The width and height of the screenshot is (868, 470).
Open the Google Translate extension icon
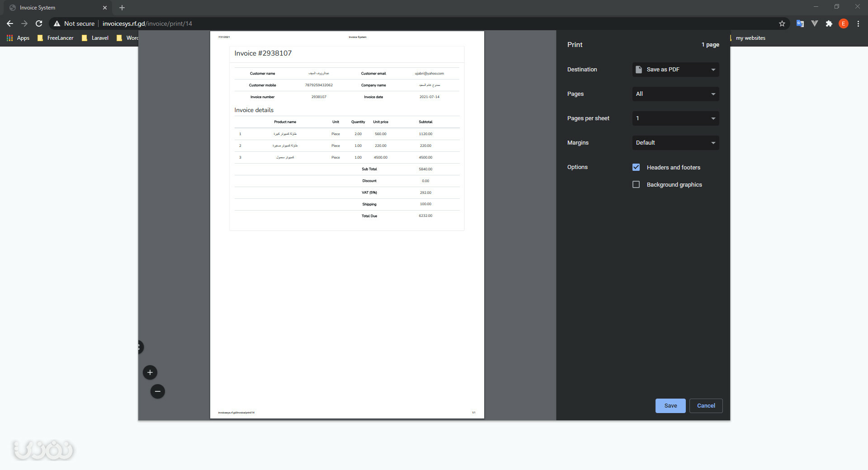(x=800, y=23)
